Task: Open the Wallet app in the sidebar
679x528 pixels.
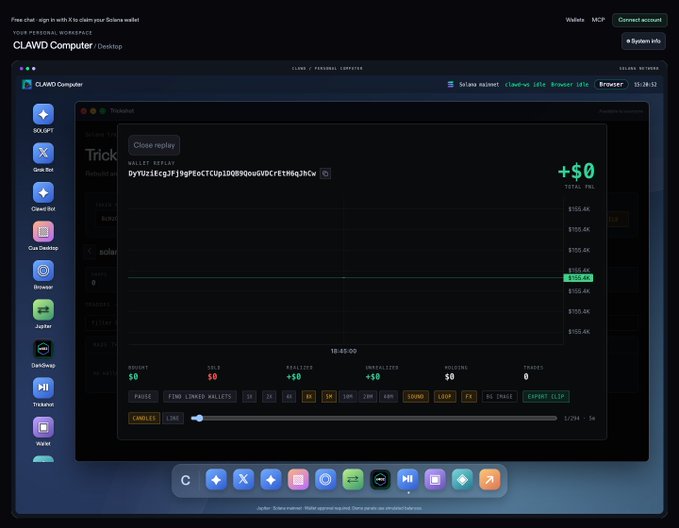Action: click(x=43, y=428)
